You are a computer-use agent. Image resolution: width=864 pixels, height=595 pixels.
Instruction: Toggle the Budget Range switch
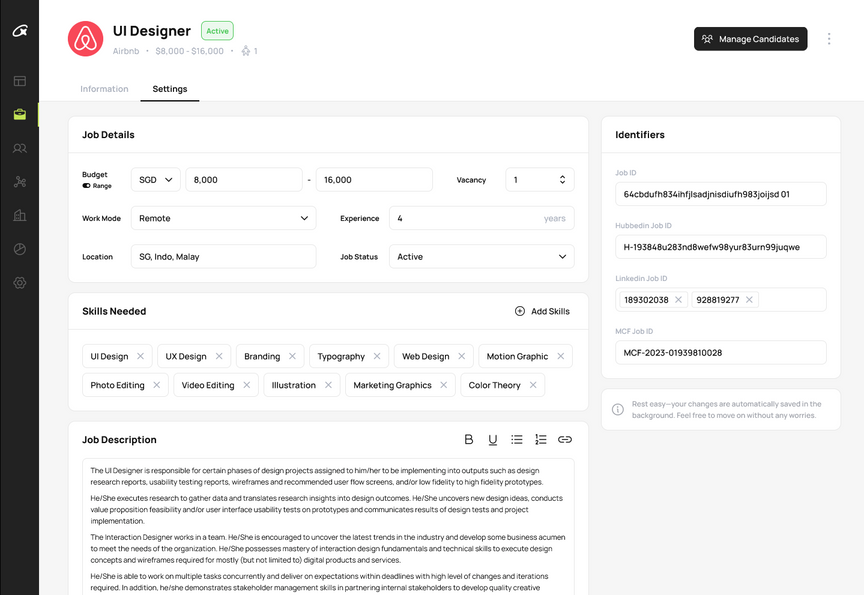point(87,186)
